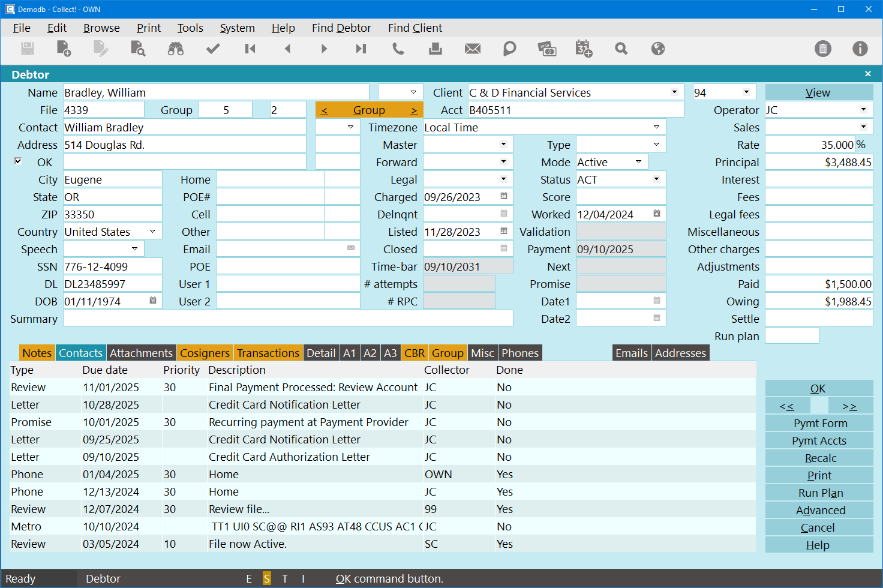Expand the Country dropdown

pos(152,232)
